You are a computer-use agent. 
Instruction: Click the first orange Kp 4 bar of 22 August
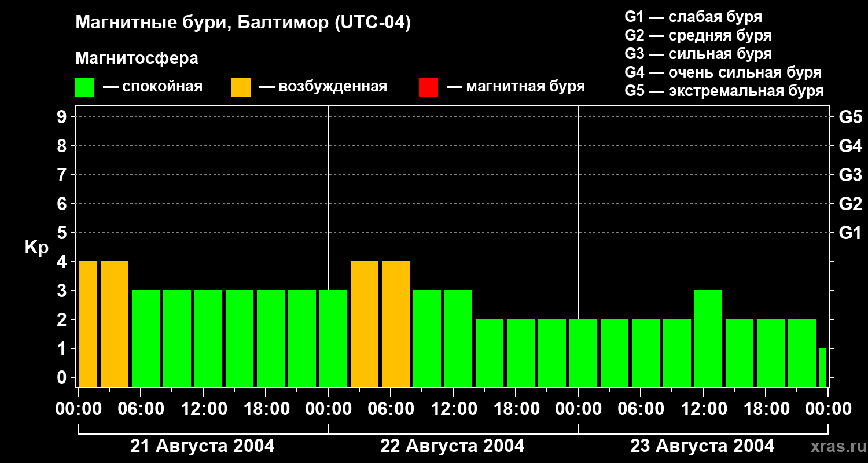[365, 324]
